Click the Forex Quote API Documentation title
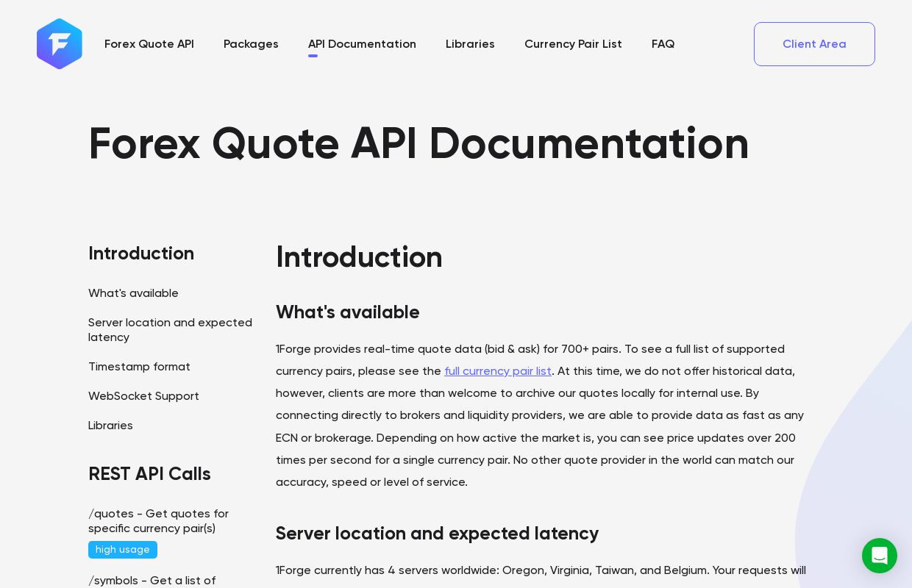Viewport: 912px width, 588px height. [418, 143]
